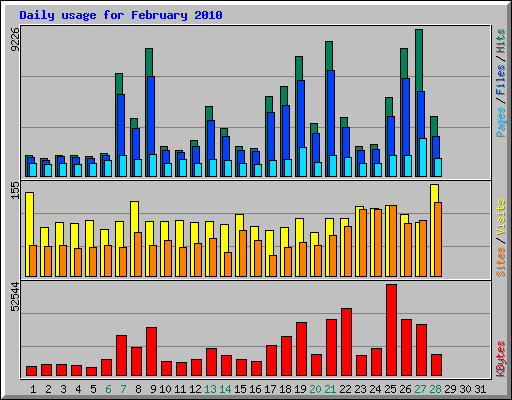Click day 28 on the x-axis
The height and width of the screenshot is (400, 512).
pos(435,389)
